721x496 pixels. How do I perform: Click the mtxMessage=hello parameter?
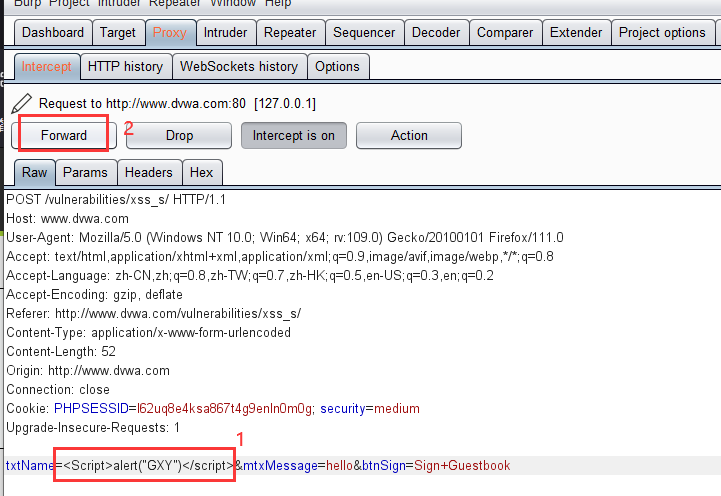click(x=298, y=466)
